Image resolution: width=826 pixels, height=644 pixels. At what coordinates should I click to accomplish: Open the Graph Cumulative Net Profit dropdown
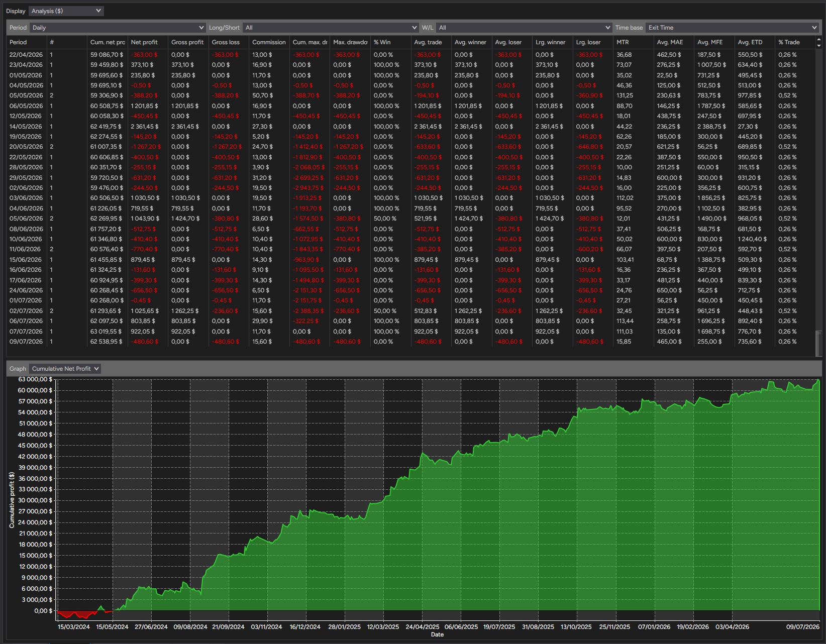point(65,369)
